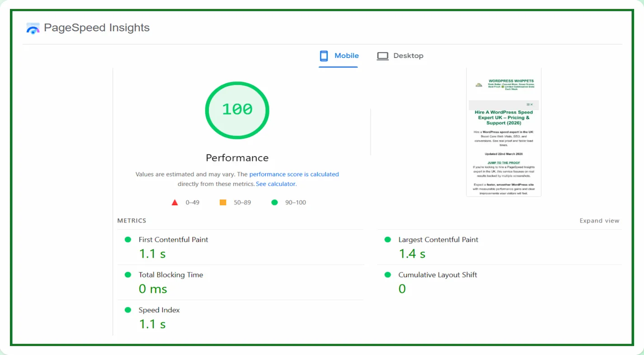The image size is (644, 355).
Task: Switch to the Desktop tab
Action: [x=408, y=56]
